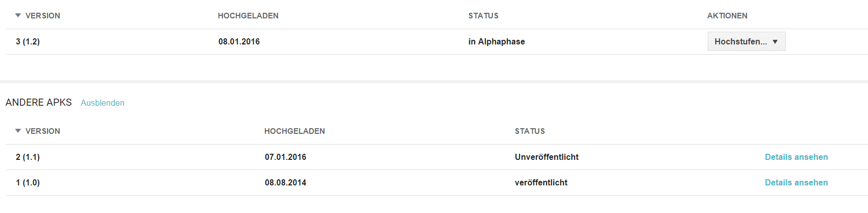The image size is (868, 213).
Task: Select version 3 (1.2) row entry
Action: click(28, 42)
